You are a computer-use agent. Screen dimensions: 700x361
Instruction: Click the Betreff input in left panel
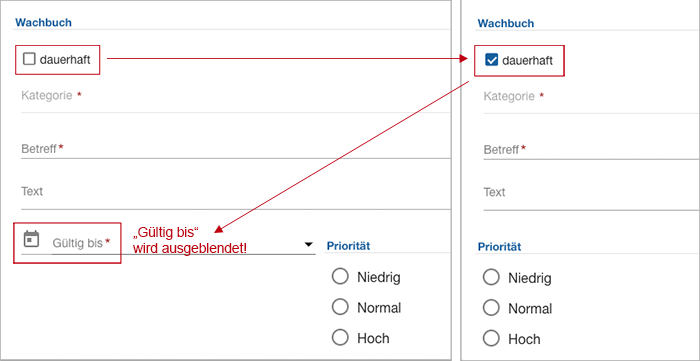(236, 149)
